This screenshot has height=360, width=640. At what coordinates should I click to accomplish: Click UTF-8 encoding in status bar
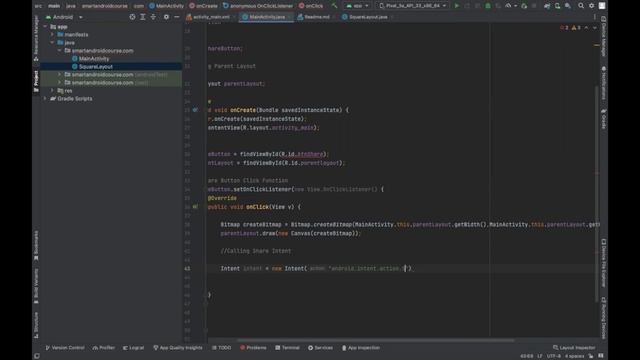pos(553,356)
